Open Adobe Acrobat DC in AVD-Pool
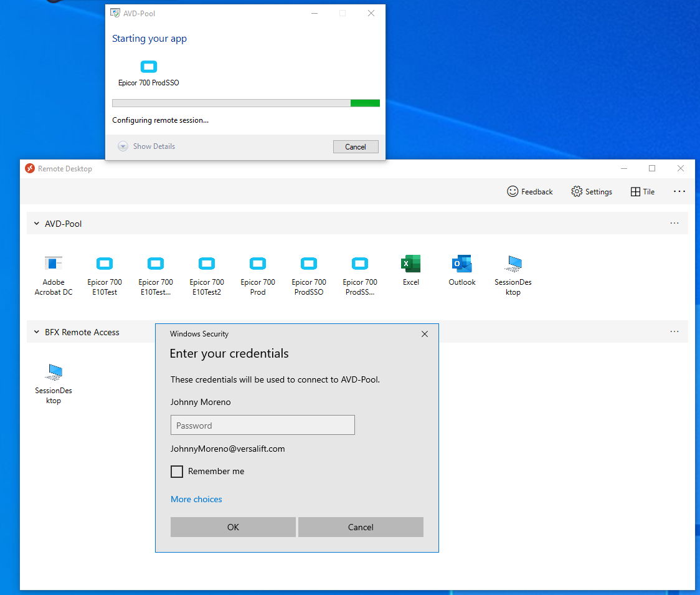Screen dimensions: 700x595 (53, 274)
